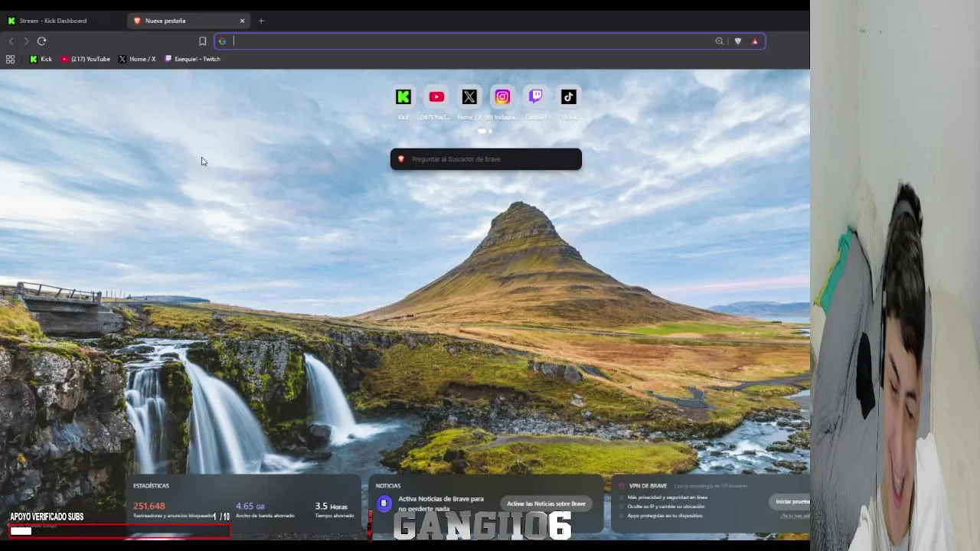
Task: Click the 3.5 Horas time saved statistic
Action: click(x=332, y=506)
